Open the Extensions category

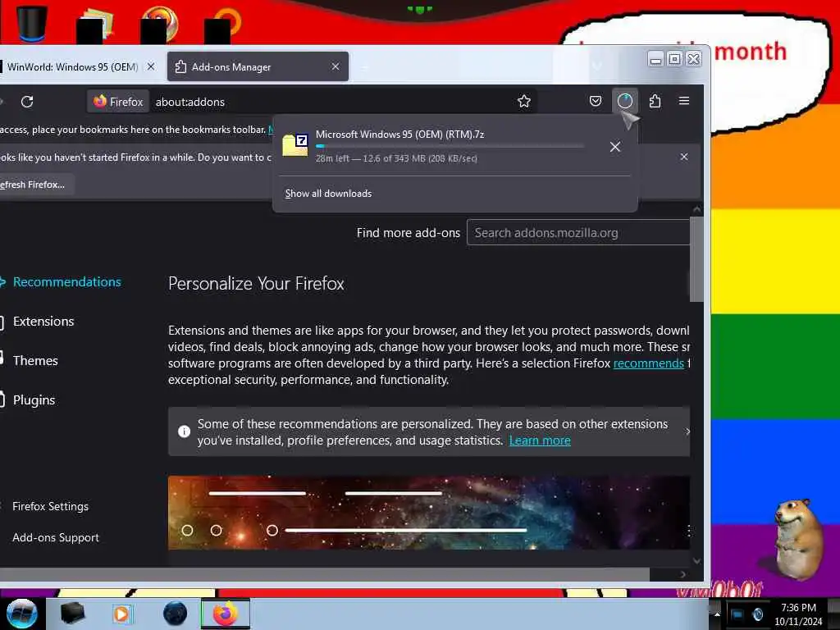point(43,322)
